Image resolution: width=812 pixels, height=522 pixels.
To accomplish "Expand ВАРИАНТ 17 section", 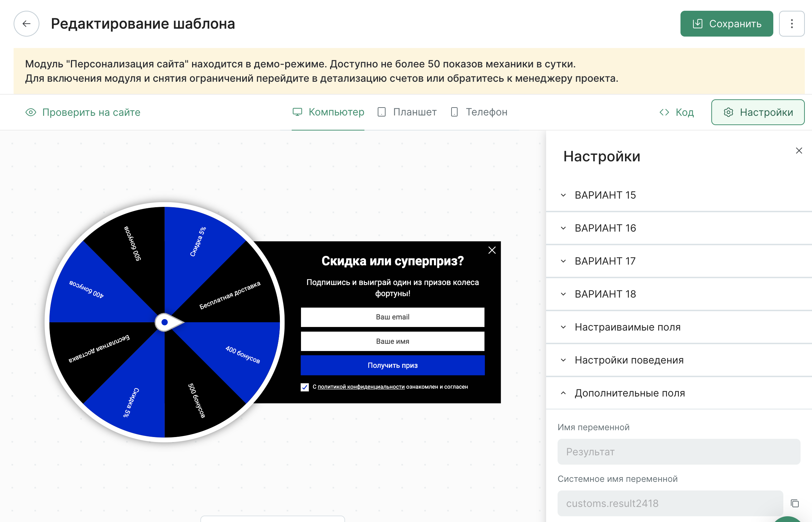I will click(679, 261).
